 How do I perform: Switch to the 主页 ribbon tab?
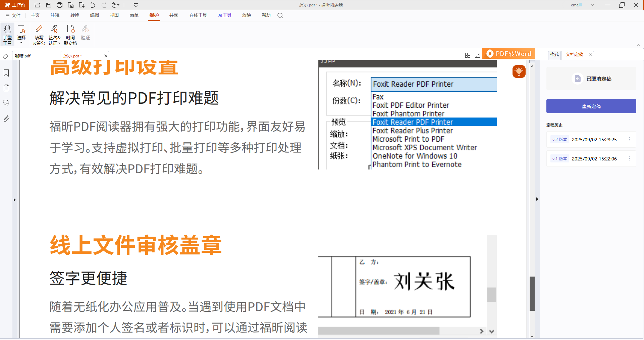pyautogui.click(x=35, y=15)
